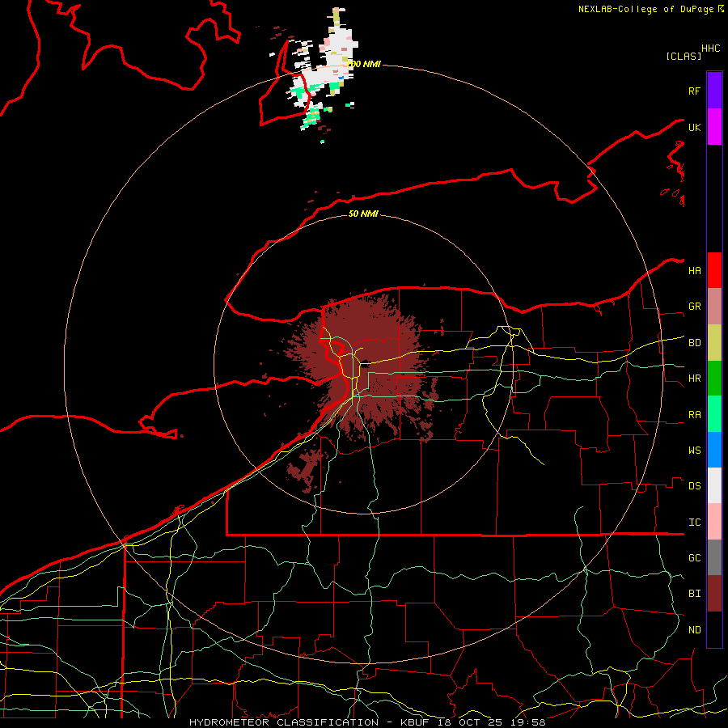Screen dimensions: 728x728
Task: Click the [CLAS] units label
Action: click(x=684, y=56)
